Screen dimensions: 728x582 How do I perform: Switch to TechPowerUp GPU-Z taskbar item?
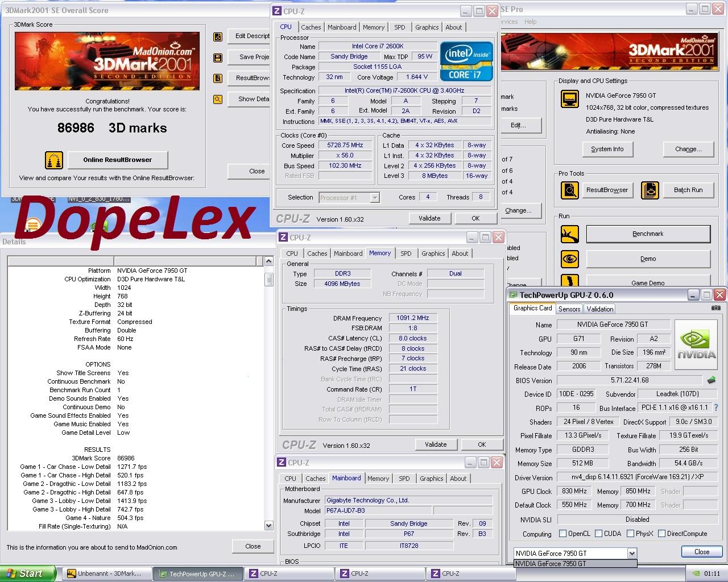[x=198, y=574]
